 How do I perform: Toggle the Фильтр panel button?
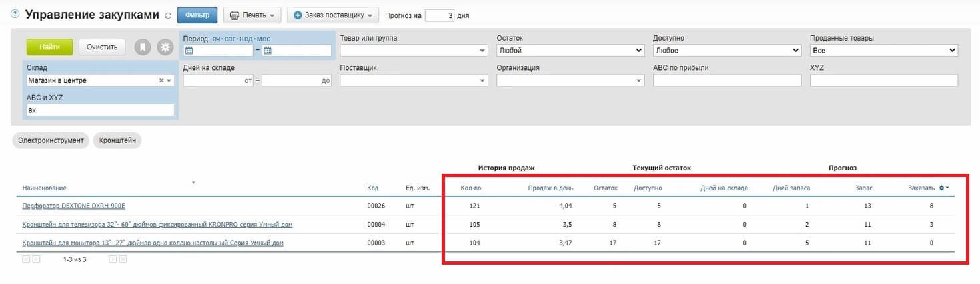[x=197, y=15]
